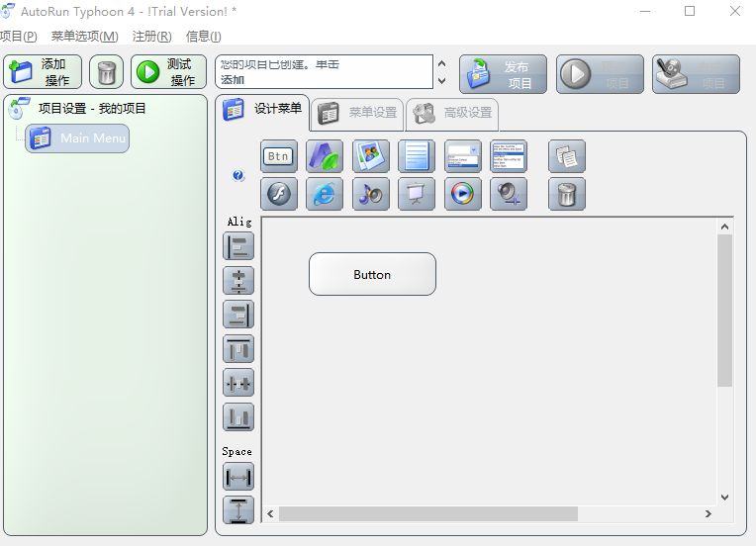The height and width of the screenshot is (546, 756).
Task: Click the 发布项目 button
Action: point(503,74)
